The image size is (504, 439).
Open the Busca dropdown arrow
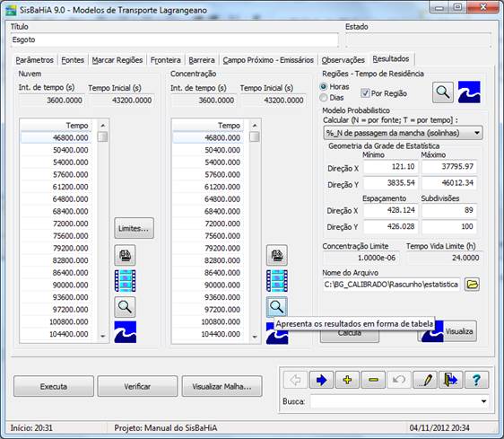pos(483,401)
